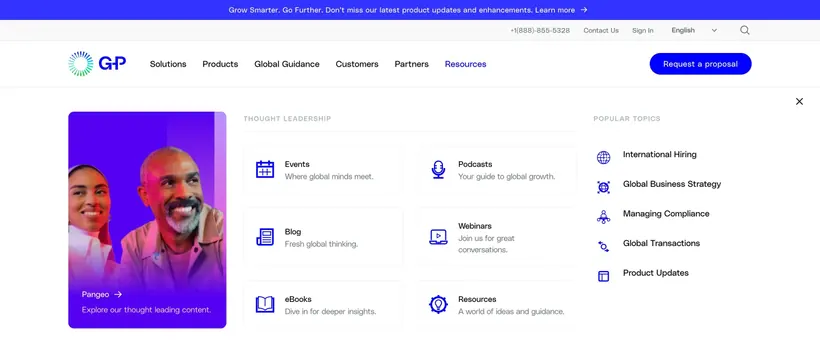Screen dimensions: 820x360
Task: Click the Managing Compliance icon
Action: pyautogui.click(x=603, y=217)
